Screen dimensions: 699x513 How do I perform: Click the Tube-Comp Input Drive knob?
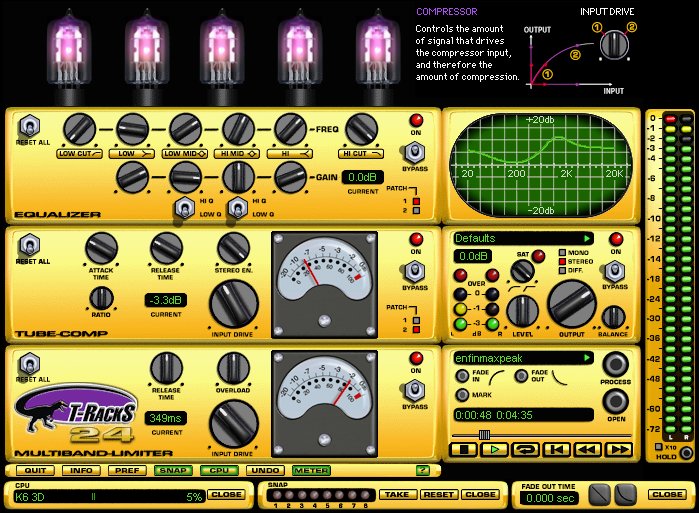point(234,304)
